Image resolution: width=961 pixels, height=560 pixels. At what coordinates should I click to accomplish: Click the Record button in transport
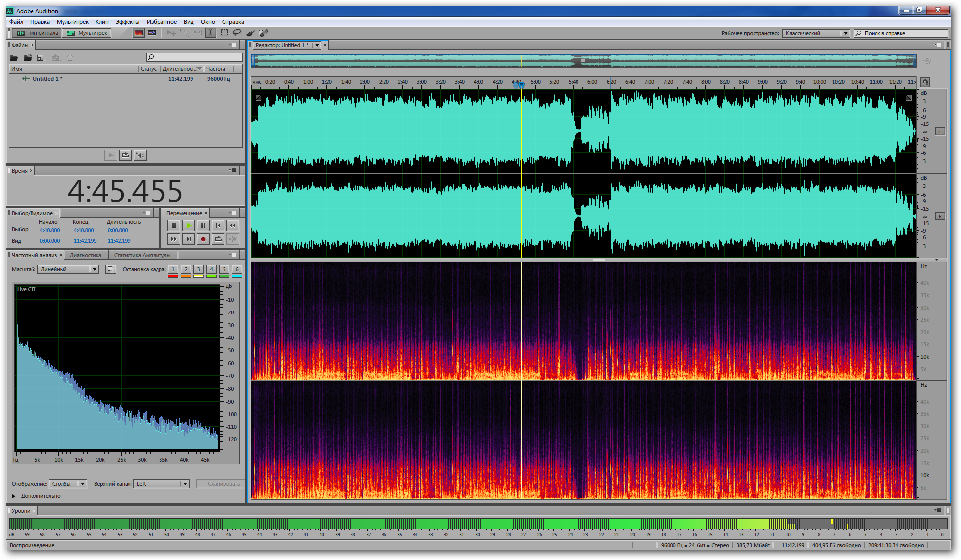(203, 239)
